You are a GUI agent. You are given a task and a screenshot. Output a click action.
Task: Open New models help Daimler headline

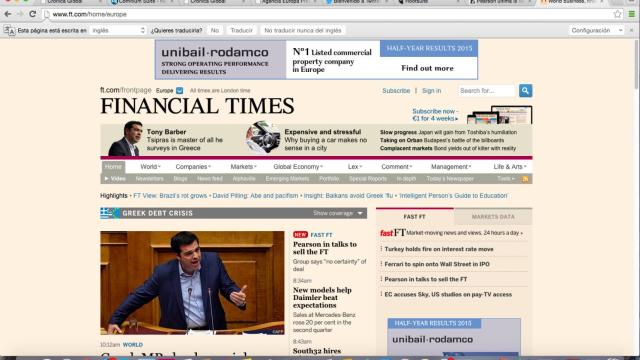click(322, 298)
